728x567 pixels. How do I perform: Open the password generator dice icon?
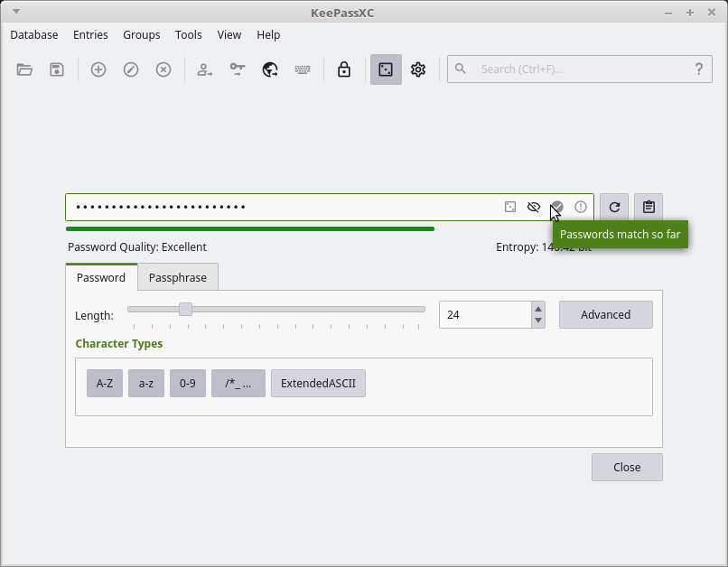(x=385, y=69)
